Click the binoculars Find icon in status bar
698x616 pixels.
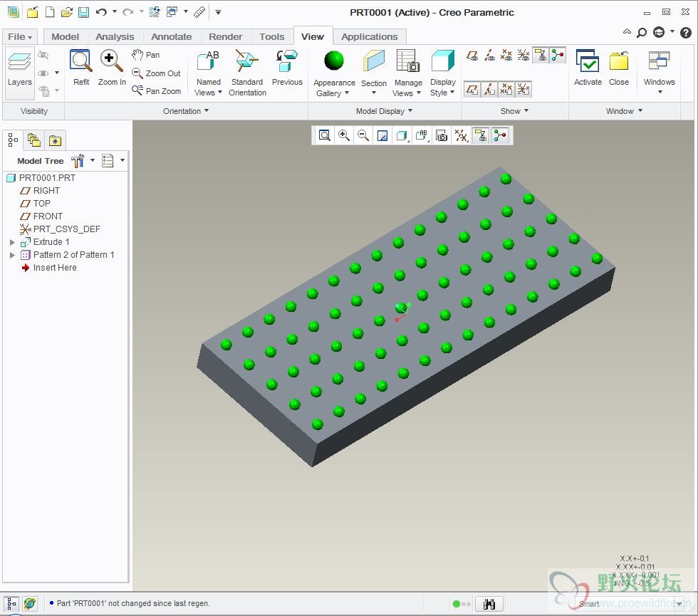coord(489,604)
